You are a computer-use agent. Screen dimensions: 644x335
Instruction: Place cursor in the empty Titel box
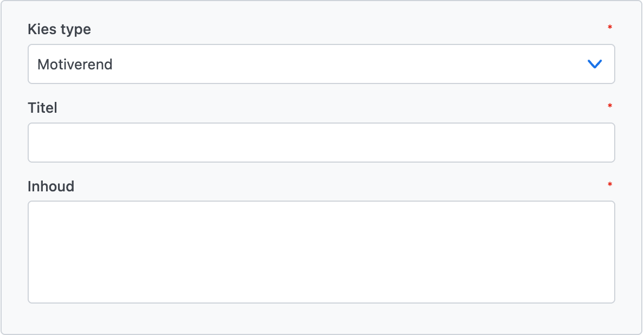click(x=321, y=143)
